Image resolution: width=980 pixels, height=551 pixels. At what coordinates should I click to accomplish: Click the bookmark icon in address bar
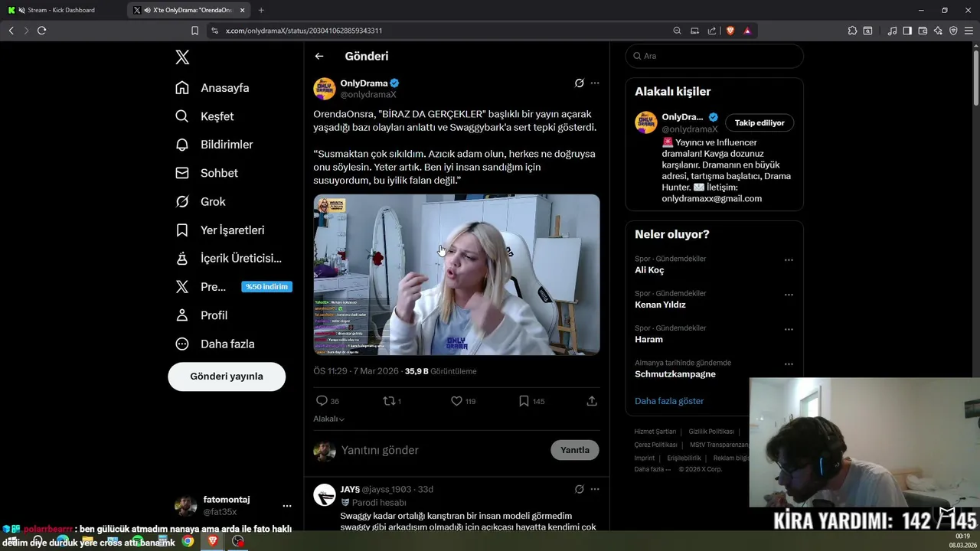click(x=194, y=31)
